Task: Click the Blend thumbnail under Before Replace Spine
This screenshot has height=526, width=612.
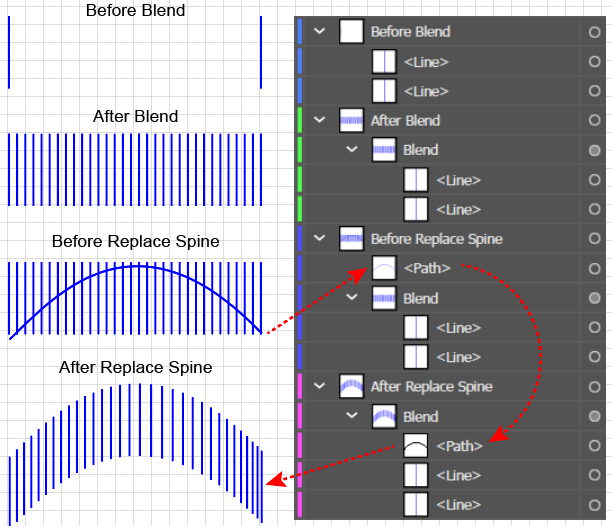Action: point(384,298)
